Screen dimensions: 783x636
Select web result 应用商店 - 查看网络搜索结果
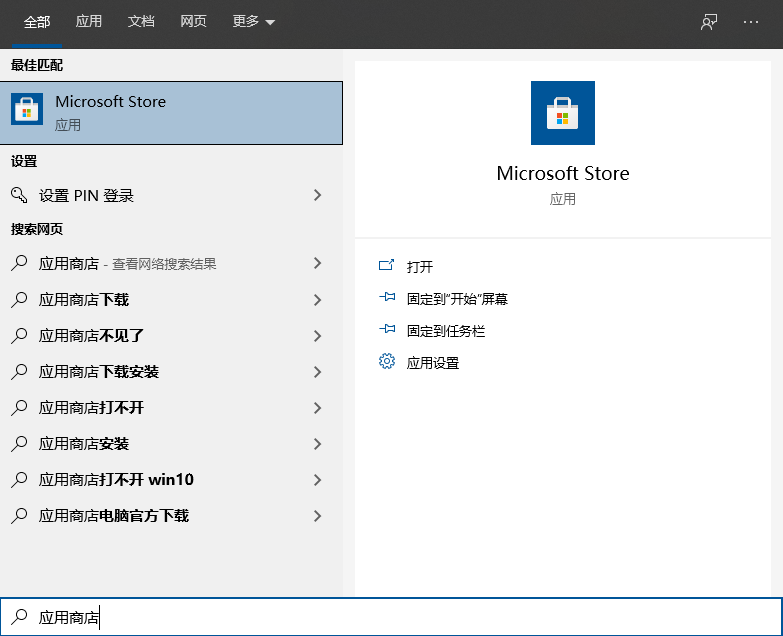171,263
